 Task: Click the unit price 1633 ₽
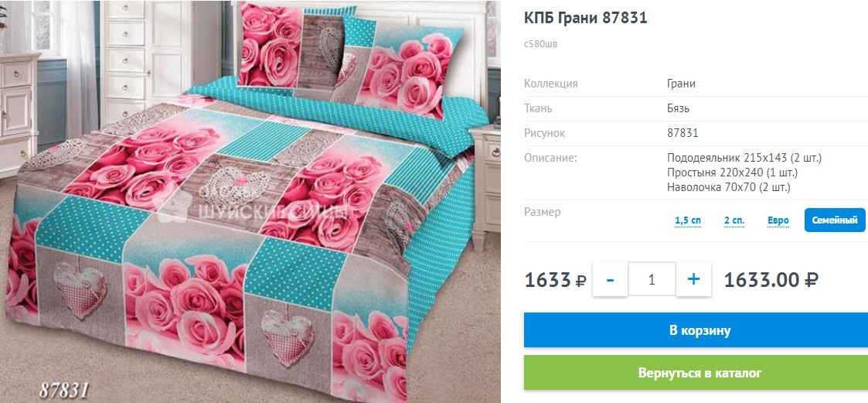555,280
